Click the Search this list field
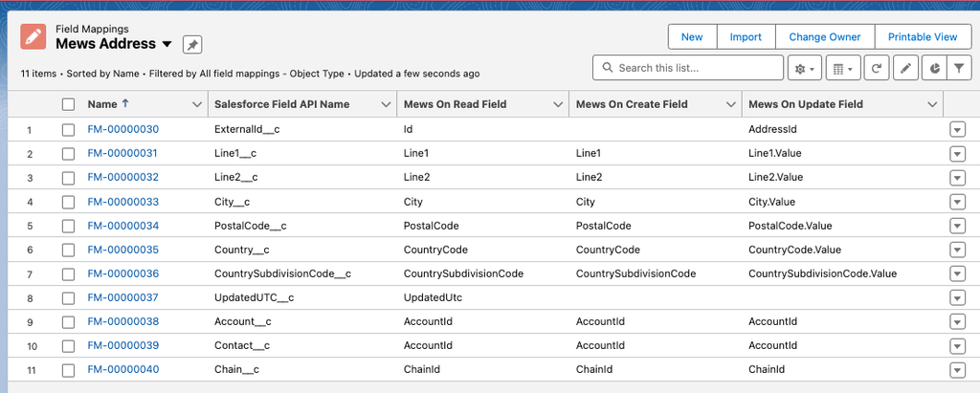 [x=688, y=68]
